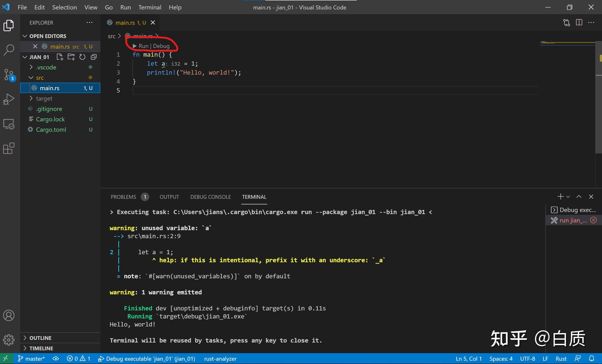The image size is (602, 364).
Task: Toggle the notifications bell in the status bar
Action: (x=591, y=359)
